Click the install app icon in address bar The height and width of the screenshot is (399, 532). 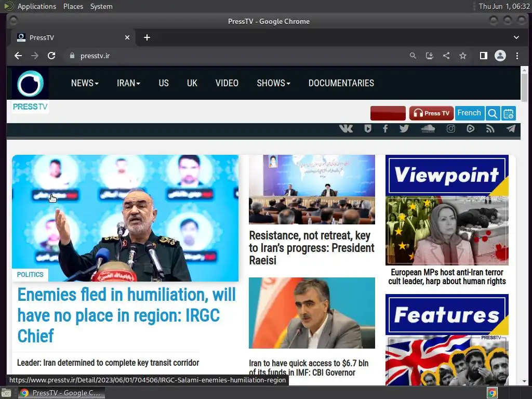click(x=430, y=56)
